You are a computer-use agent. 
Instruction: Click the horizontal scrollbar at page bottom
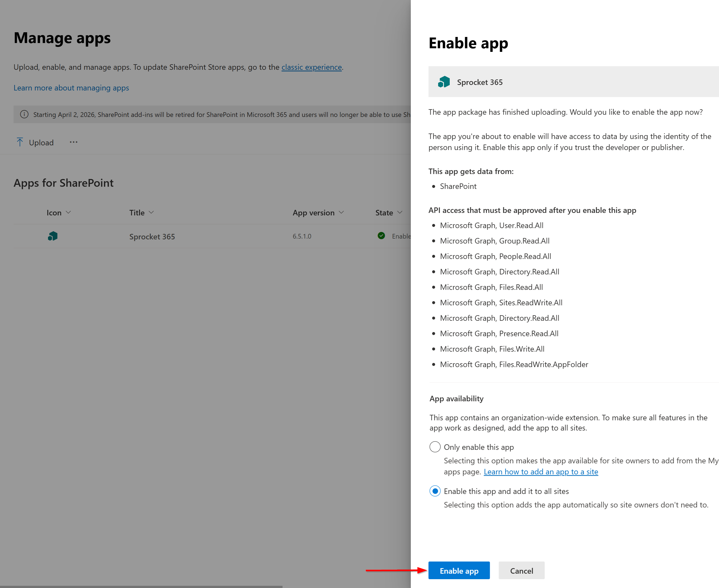pyautogui.click(x=141, y=586)
